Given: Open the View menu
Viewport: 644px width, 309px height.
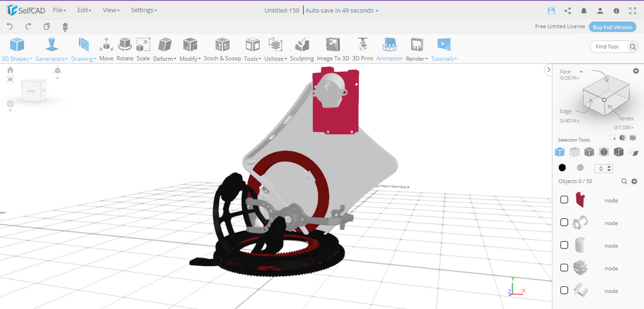Looking at the screenshot, I should pos(111,10).
